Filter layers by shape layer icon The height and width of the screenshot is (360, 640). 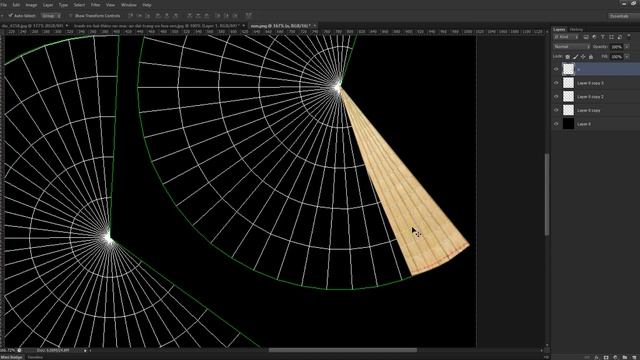pos(611,37)
